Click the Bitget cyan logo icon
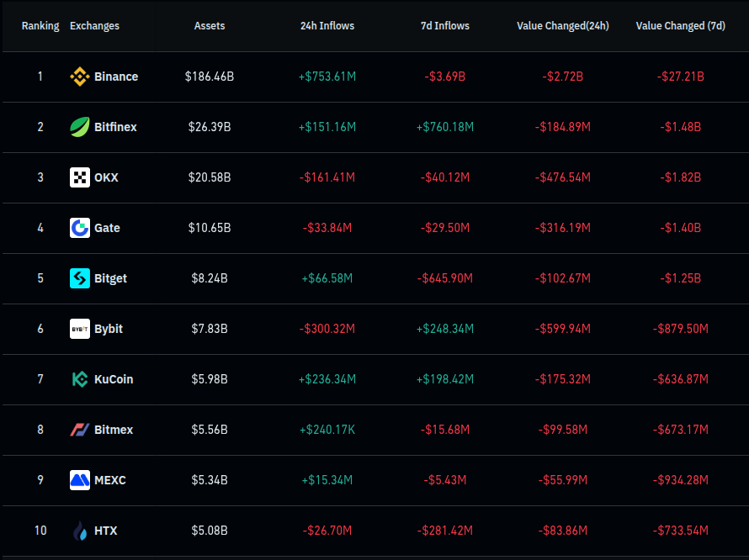749x560 pixels. tap(80, 278)
